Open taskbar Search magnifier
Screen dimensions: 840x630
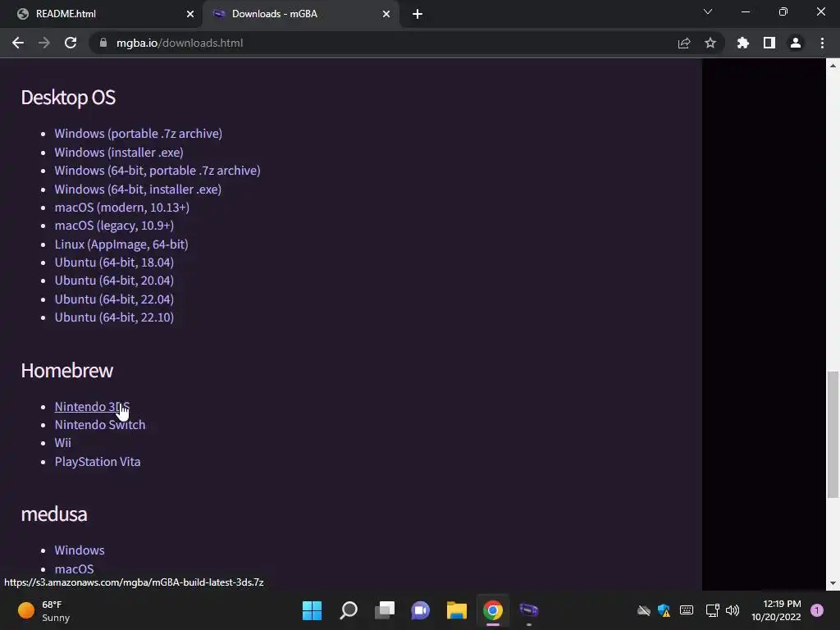click(x=348, y=610)
